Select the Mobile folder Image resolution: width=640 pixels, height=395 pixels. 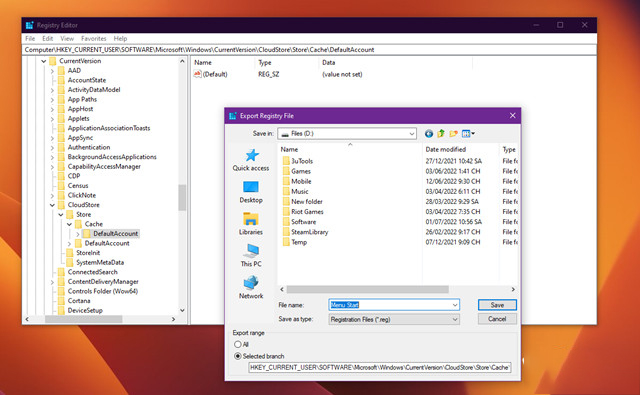point(297,181)
